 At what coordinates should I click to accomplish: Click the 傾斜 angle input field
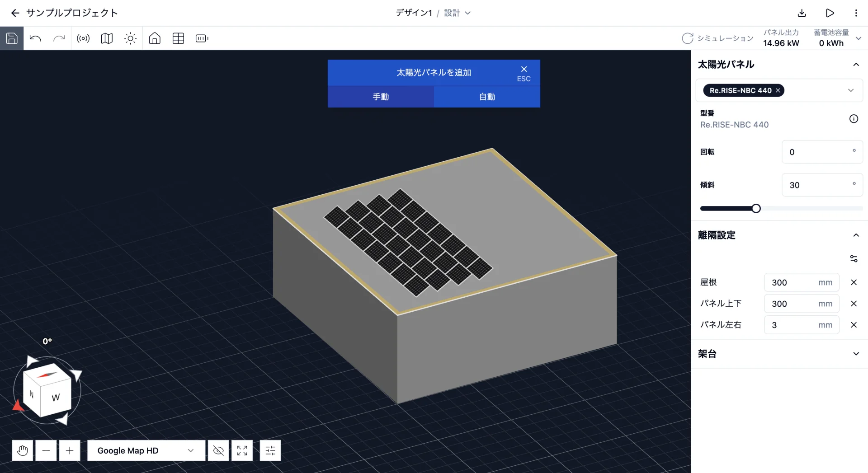click(822, 185)
